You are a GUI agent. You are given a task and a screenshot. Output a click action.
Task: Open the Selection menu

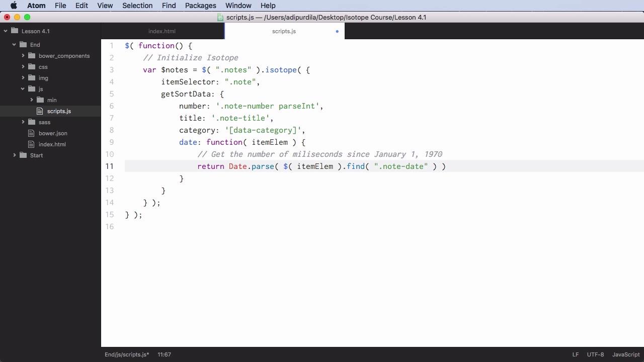tap(137, 6)
